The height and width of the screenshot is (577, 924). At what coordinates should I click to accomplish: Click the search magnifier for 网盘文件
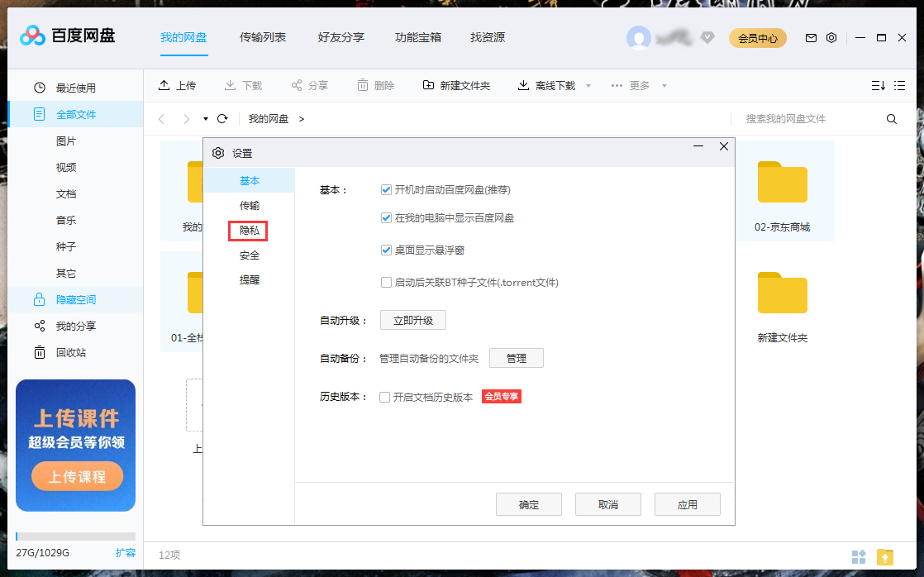pyautogui.click(x=891, y=118)
